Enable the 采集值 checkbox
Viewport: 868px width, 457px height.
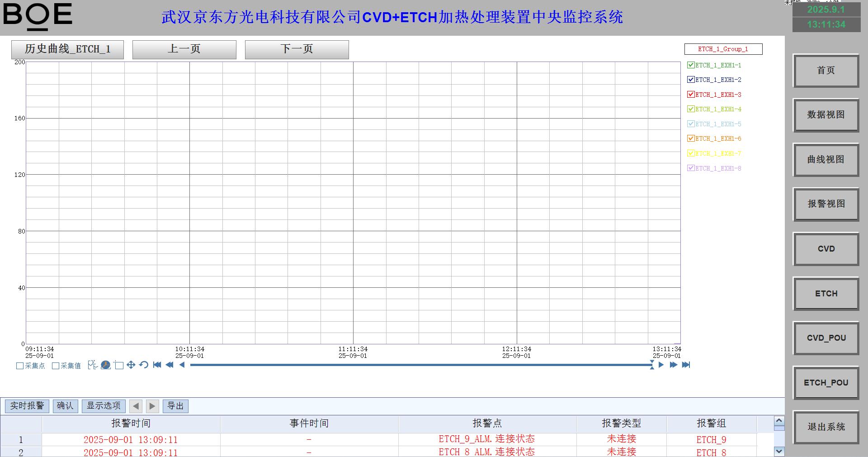click(56, 366)
